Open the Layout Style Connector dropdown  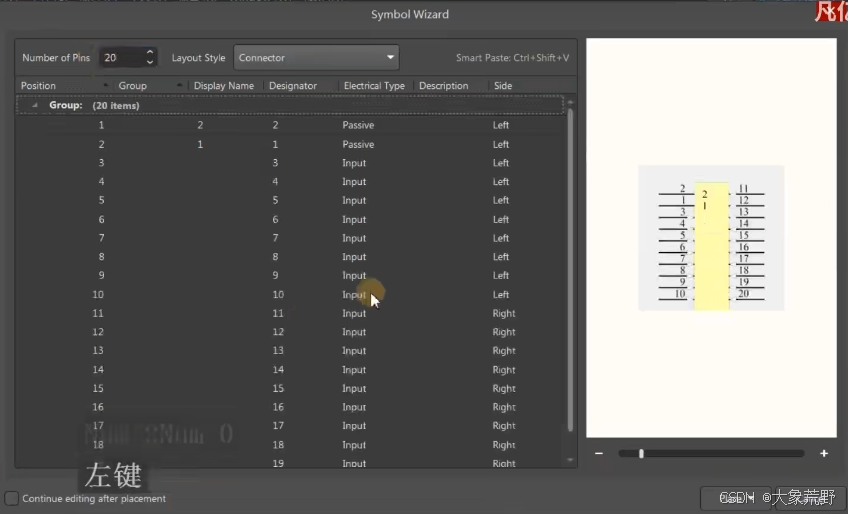tap(316, 57)
